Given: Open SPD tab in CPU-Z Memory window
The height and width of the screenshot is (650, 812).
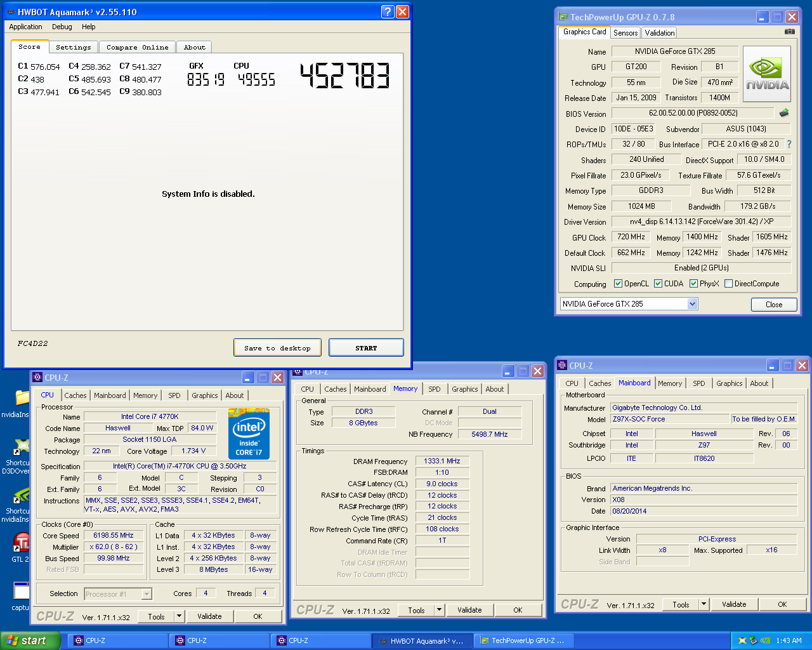Looking at the screenshot, I should (435, 389).
